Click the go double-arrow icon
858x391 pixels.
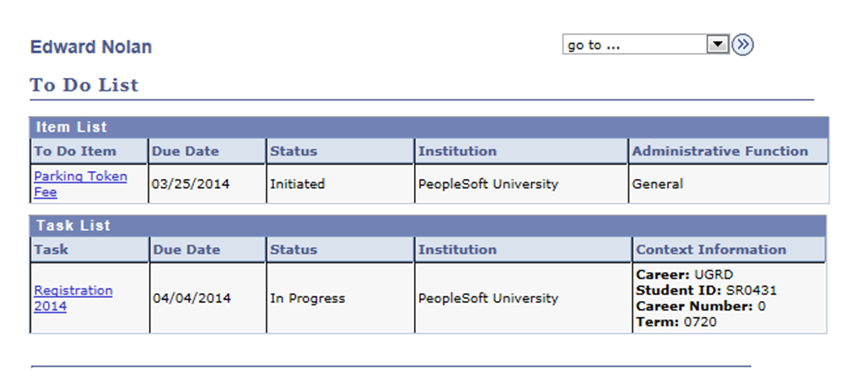tap(743, 45)
